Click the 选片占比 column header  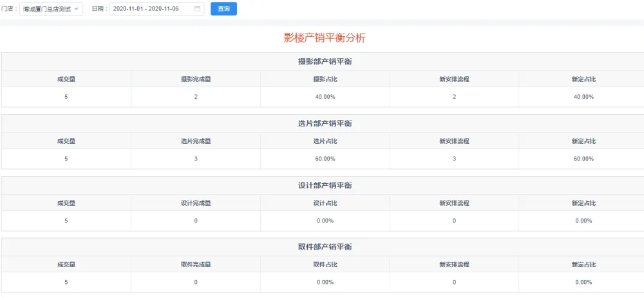(x=325, y=141)
